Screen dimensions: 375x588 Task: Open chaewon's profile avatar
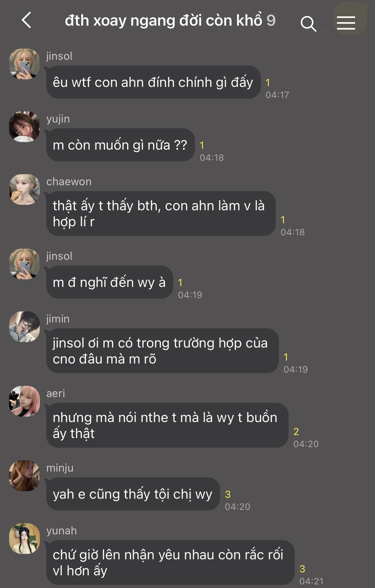(25, 190)
